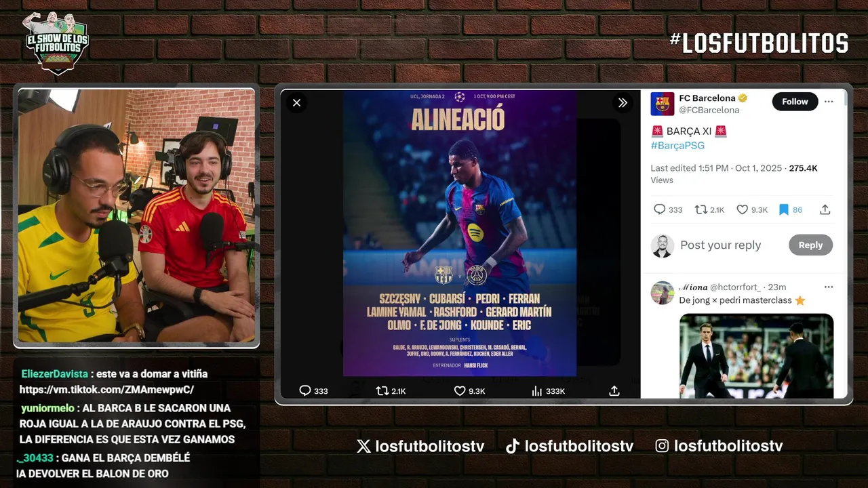
Task: Click the Alineació lineup image
Action: click(460, 233)
